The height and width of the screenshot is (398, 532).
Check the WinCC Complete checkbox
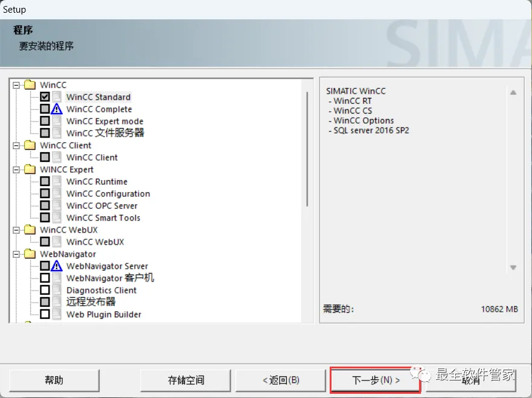pyautogui.click(x=45, y=109)
